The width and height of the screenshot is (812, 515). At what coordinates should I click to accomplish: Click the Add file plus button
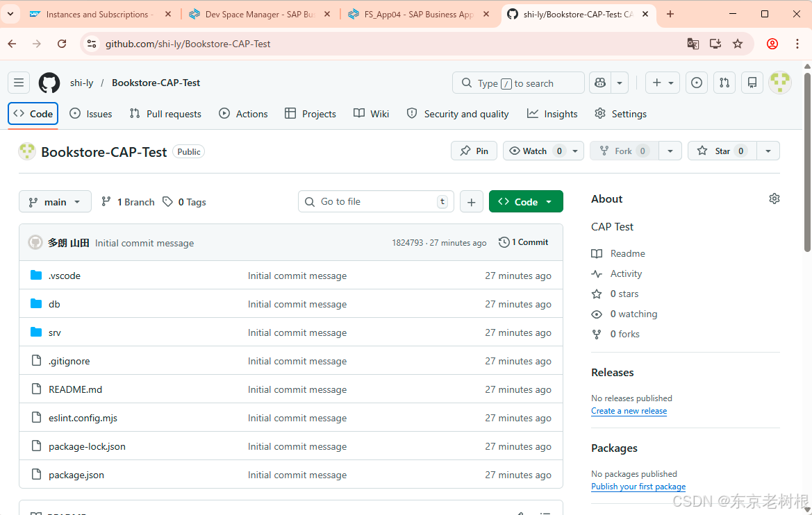[x=471, y=202]
